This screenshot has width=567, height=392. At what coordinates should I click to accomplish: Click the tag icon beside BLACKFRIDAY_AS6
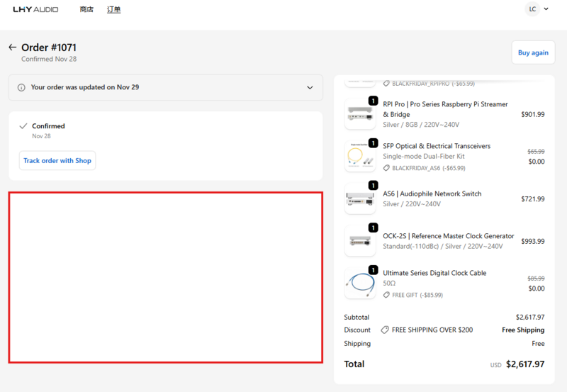click(386, 168)
